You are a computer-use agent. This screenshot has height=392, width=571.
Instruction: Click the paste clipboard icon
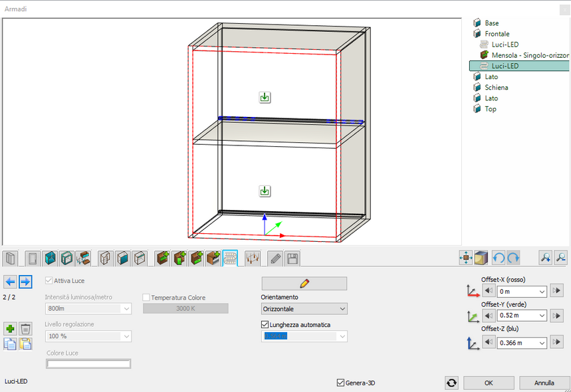tap(25, 343)
